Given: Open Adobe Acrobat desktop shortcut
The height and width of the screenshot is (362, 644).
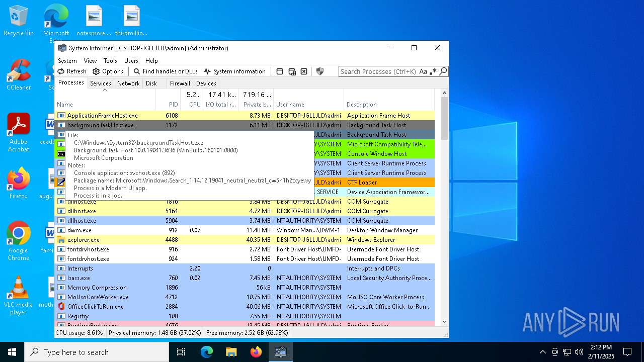Looking at the screenshot, I should [19, 133].
